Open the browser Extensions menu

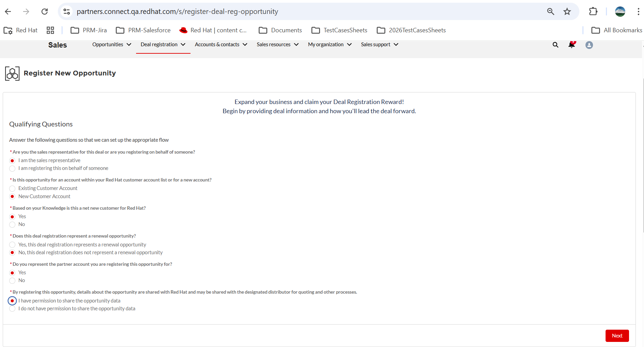tap(593, 12)
